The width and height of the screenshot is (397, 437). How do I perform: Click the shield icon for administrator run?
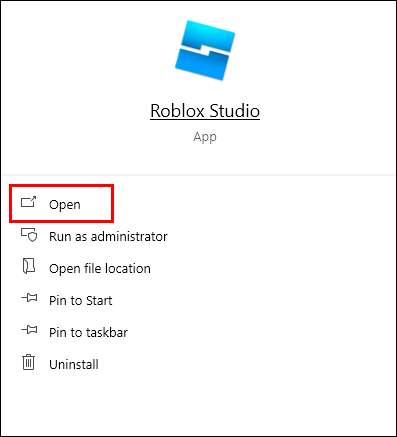click(x=29, y=235)
